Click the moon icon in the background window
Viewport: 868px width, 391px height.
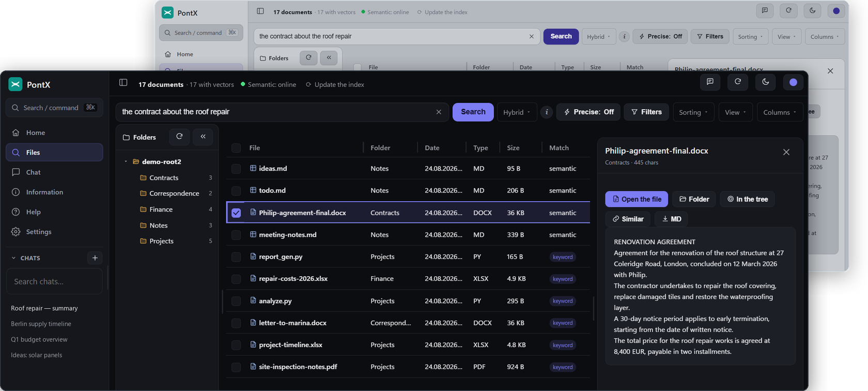click(812, 10)
